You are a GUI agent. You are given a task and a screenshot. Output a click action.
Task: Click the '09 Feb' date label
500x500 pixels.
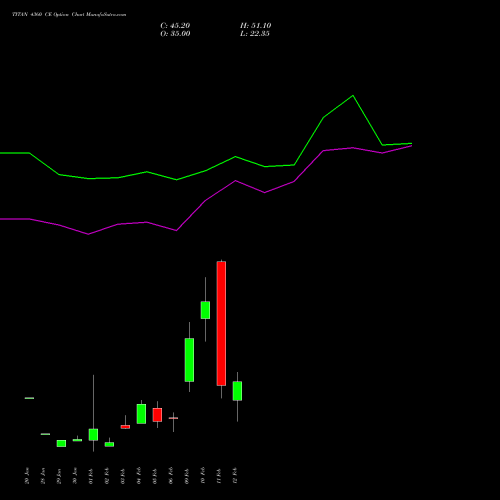coord(187,476)
